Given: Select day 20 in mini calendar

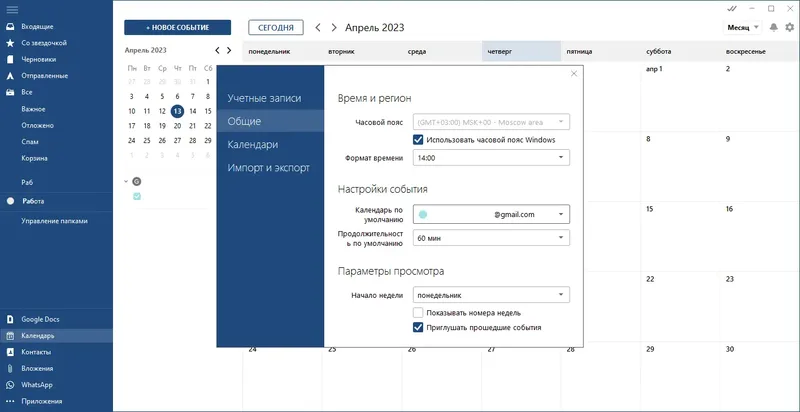Looking at the screenshot, I should [x=178, y=125].
